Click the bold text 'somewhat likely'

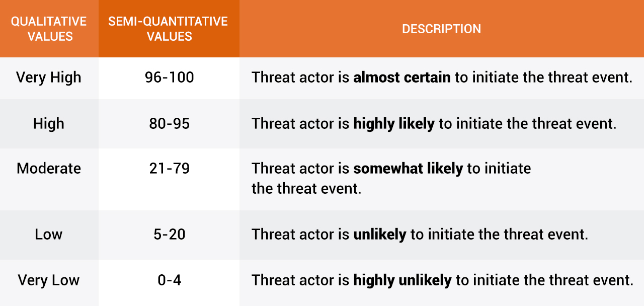pos(408,169)
